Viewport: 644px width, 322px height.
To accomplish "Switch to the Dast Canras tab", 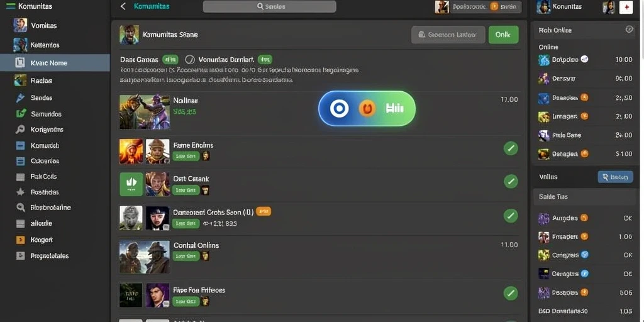I will click(x=139, y=60).
